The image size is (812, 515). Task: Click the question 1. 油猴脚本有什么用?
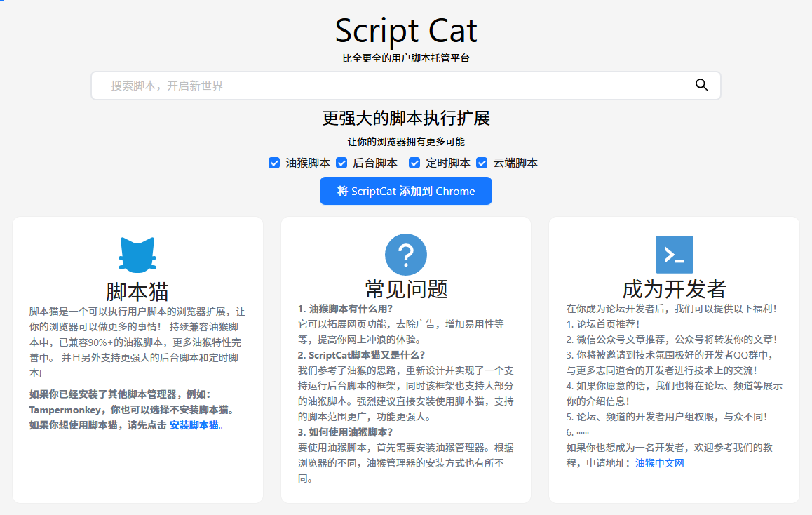click(x=346, y=309)
